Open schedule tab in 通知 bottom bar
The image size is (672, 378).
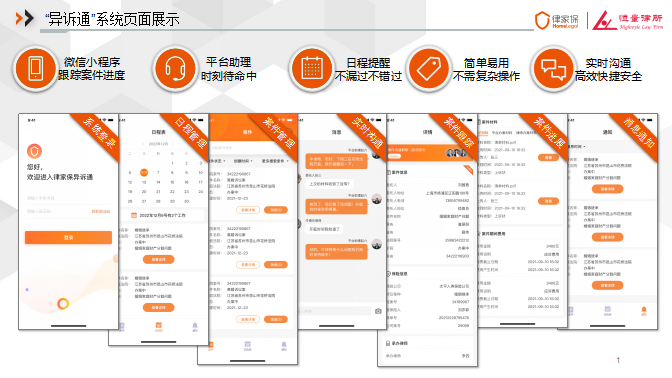pyautogui.click(x=607, y=311)
